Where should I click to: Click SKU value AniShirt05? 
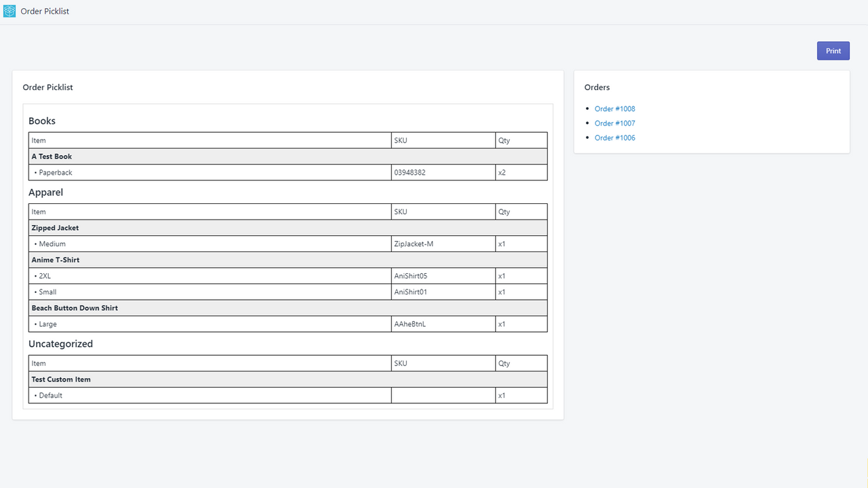410,276
